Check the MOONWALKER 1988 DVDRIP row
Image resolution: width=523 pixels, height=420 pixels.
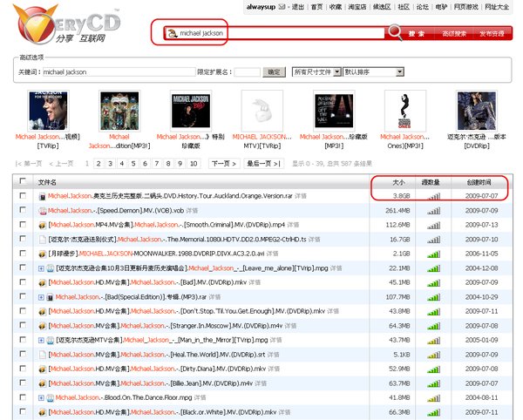[x=23, y=254]
